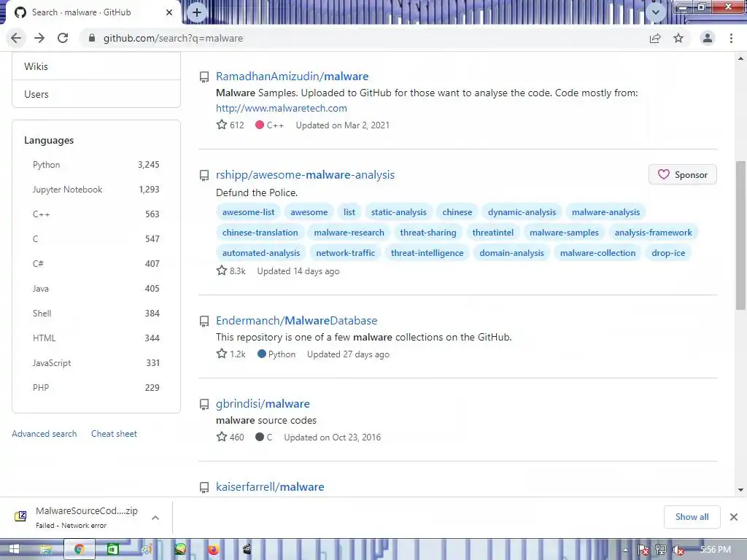Click the awesome-list topic tag
747x560 pixels.
[x=248, y=212]
